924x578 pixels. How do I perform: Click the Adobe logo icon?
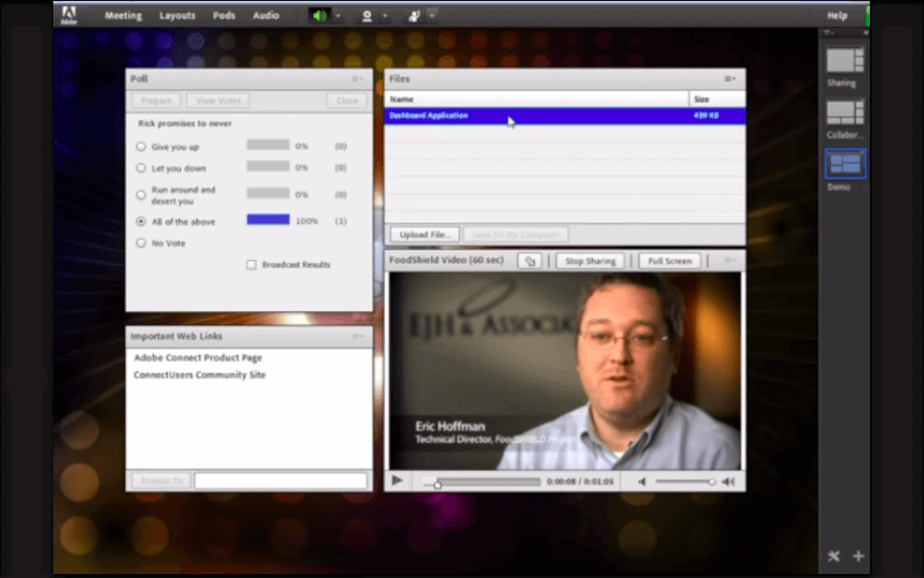[69, 15]
